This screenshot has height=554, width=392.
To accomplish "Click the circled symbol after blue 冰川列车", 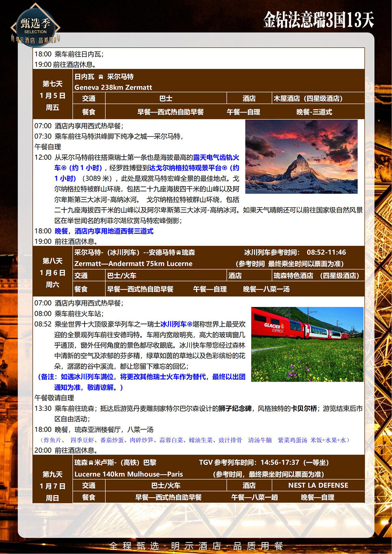I will point(189,324).
